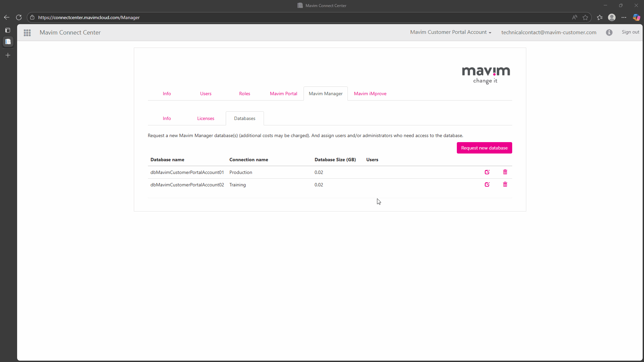Open the Mavim iMprove tab

pyautogui.click(x=370, y=94)
